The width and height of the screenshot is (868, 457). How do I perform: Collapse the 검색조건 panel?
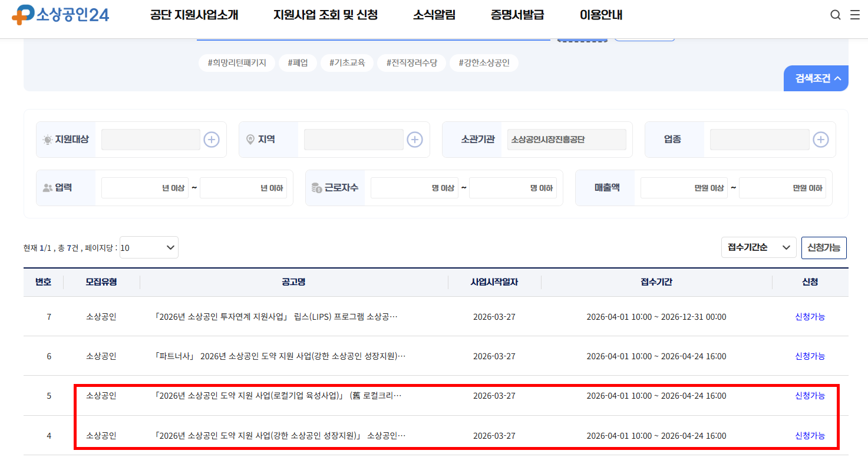(x=816, y=78)
